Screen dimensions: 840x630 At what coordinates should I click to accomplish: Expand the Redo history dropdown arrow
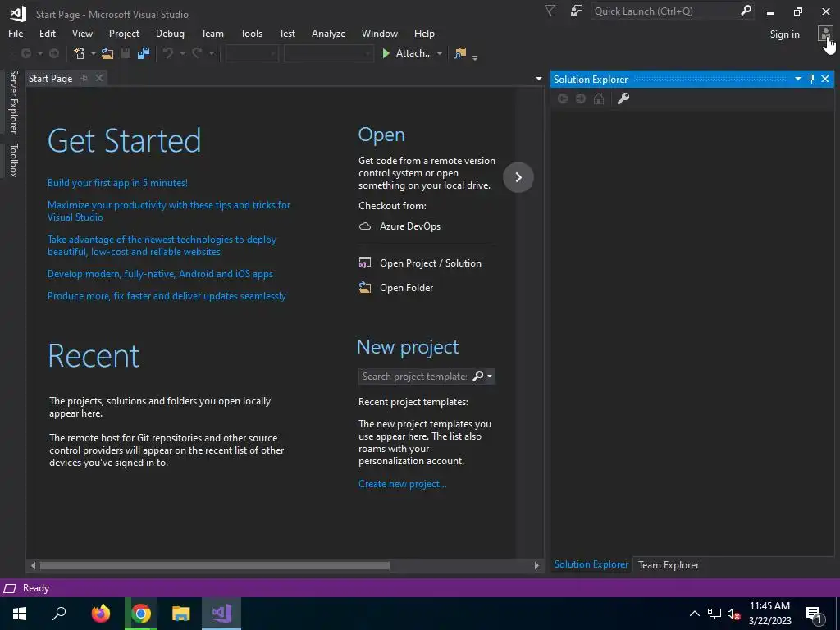coord(212,53)
